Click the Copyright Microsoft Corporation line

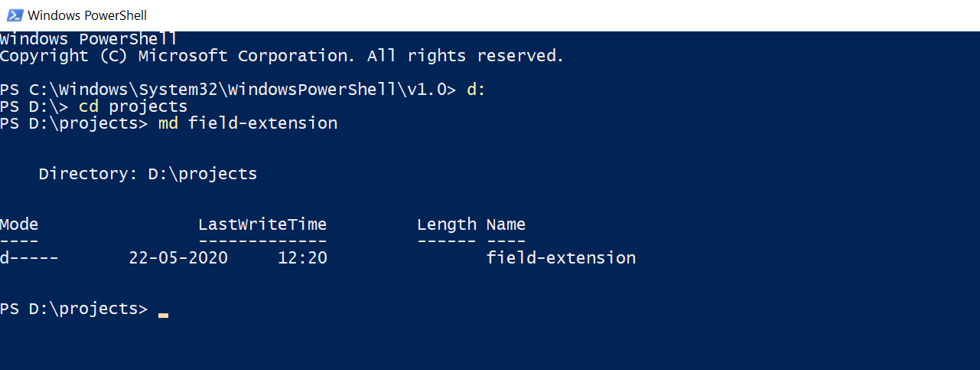282,56
